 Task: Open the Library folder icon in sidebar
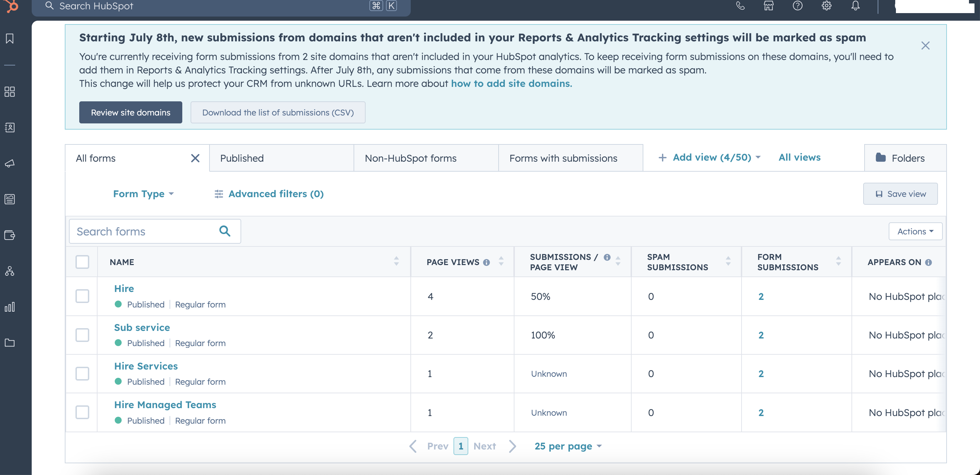(x=10, y=343)
